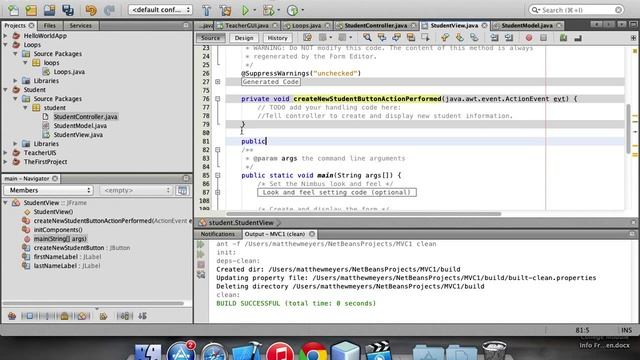This screenshot has height=360, width=640.
Task: Switch to History view button
Action: (x=278, y=38)
